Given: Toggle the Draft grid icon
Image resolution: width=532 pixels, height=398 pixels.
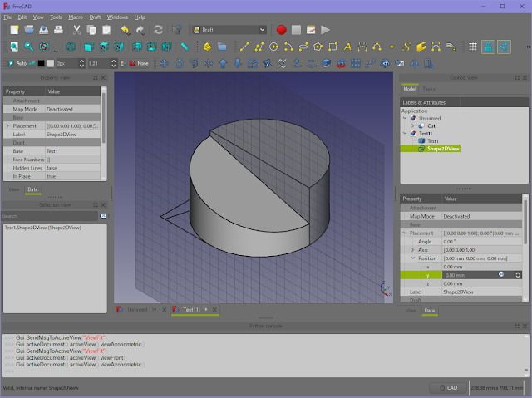Looking at the screenshot, I should click(x=473, y=47).
